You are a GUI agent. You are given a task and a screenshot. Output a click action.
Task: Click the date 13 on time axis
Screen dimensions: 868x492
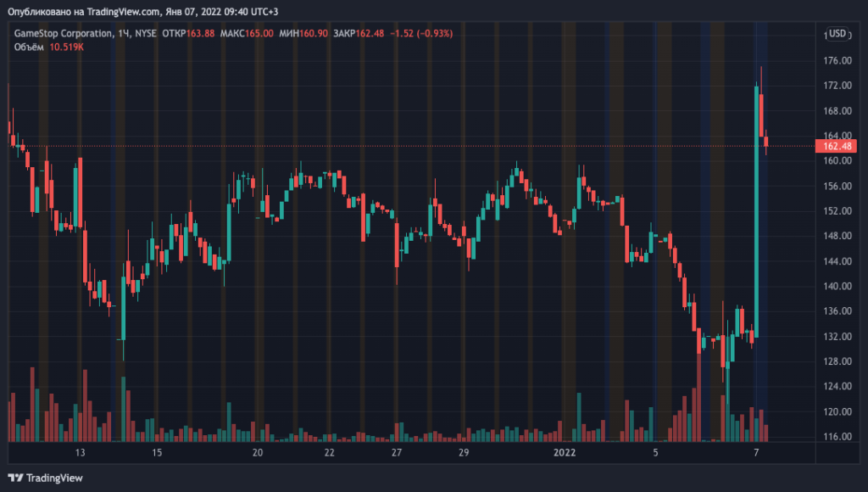81,454
